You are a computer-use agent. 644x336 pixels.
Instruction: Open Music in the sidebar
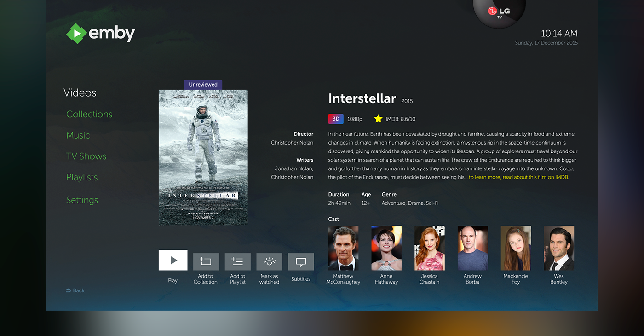(x=78, y=135)
